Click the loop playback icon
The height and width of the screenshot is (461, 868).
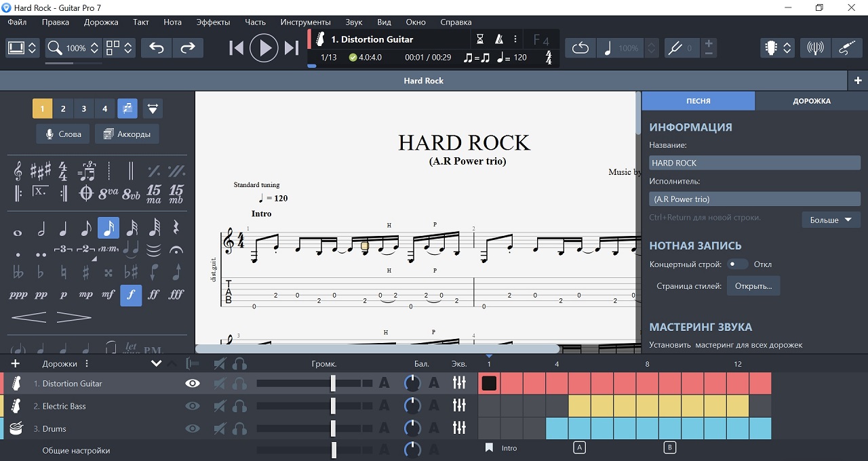tap(580, 48)
